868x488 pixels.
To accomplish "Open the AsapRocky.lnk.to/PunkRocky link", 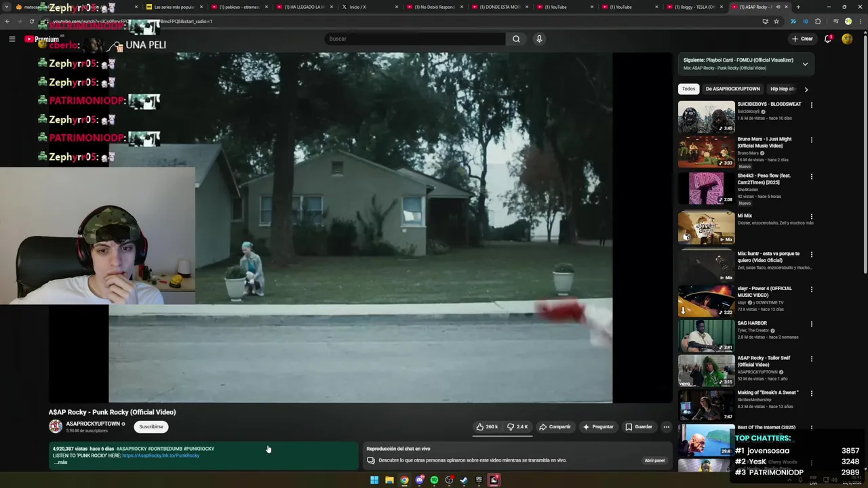I will pos(161,455).
